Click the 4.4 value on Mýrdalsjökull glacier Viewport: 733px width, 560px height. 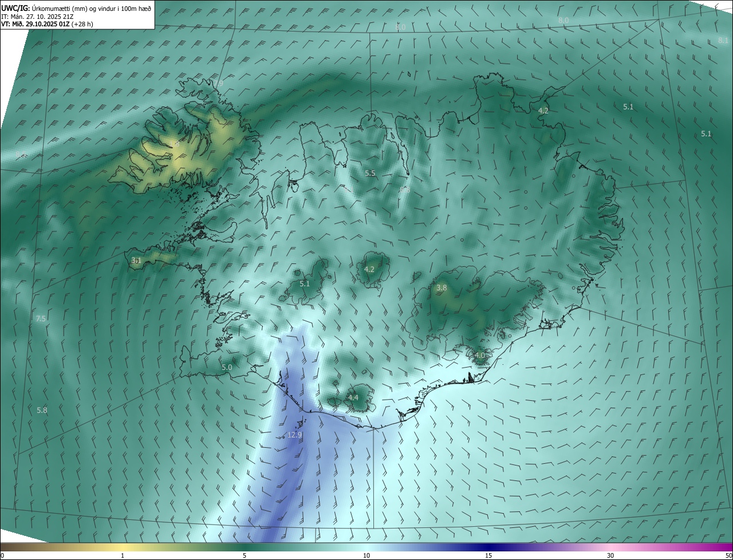tap(353, 398)
